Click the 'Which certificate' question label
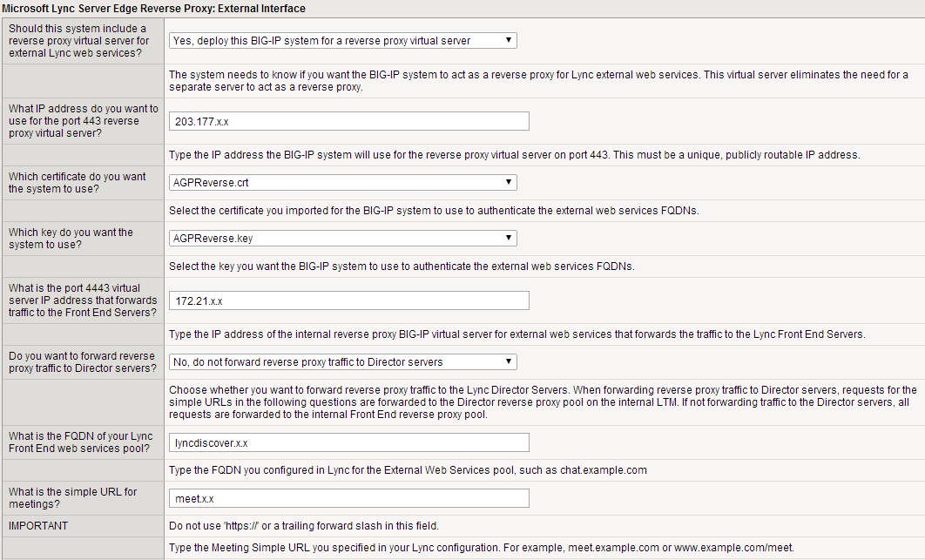This screenshot has height=560, width=925. click(78, 182)
